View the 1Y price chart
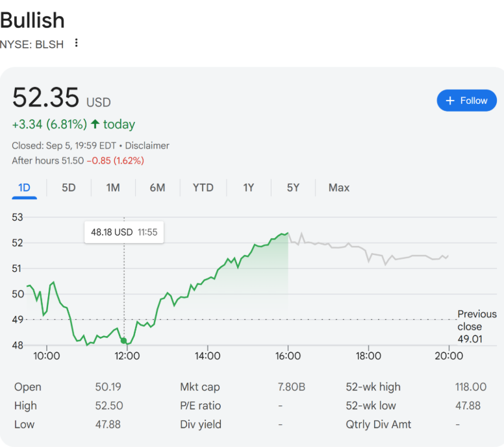504x447 pixels. pyautogui.click(x=248, y=187)
